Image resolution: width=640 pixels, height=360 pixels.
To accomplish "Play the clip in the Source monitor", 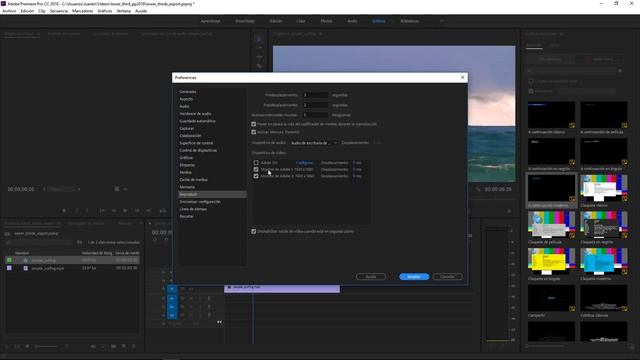I will point(125,211).
